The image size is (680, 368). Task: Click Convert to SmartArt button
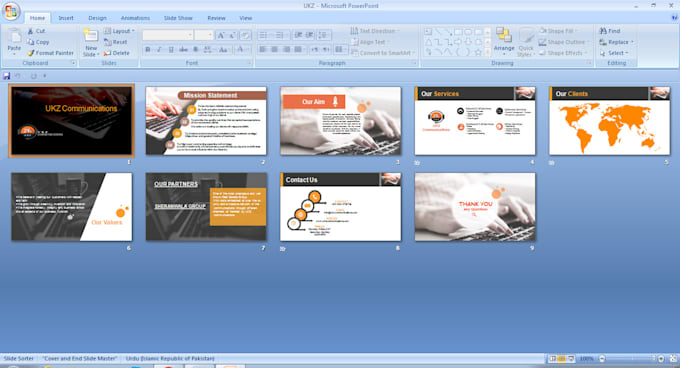click(x=383, y=53)
